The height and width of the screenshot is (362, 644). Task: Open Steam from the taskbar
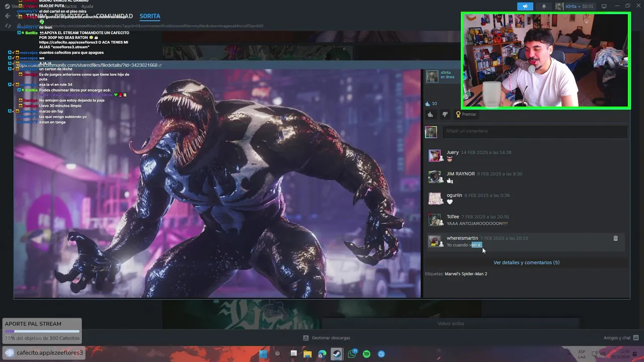point(337,354)
